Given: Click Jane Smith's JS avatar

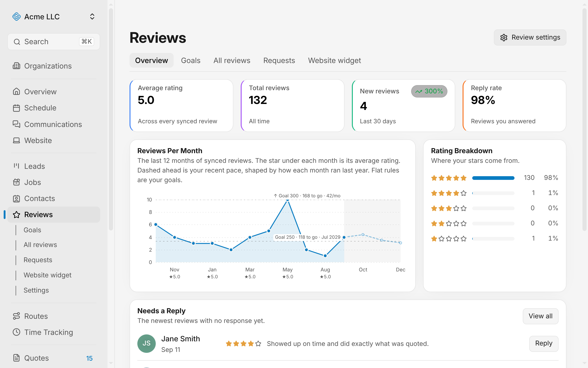Looking at the screenshot, I should click(x=147, y=343).
